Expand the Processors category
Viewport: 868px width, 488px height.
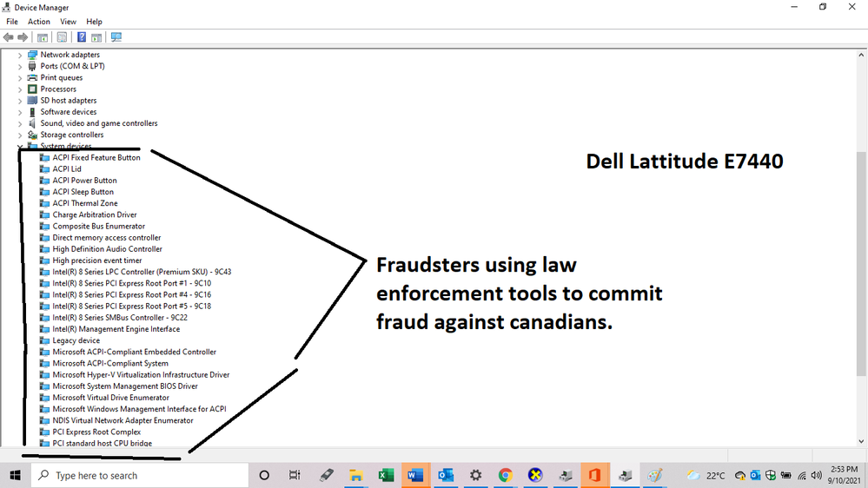click(x=20, y=89)
